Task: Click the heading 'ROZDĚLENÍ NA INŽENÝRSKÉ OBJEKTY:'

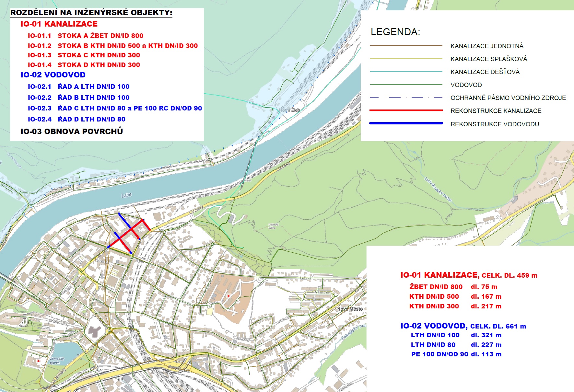Action: [91, 13]
